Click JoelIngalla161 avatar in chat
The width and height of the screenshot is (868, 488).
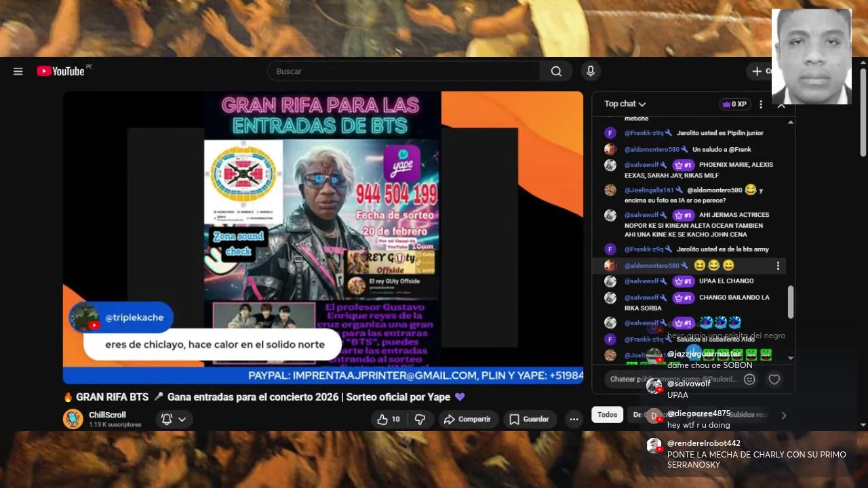[610, 190]
